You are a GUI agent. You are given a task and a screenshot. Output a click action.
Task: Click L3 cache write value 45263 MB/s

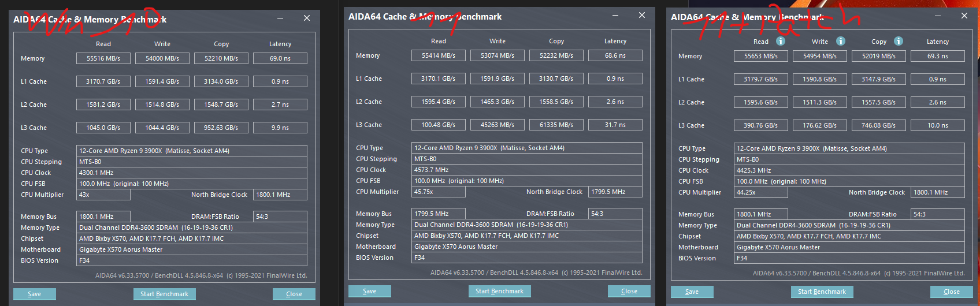(498, 125)
